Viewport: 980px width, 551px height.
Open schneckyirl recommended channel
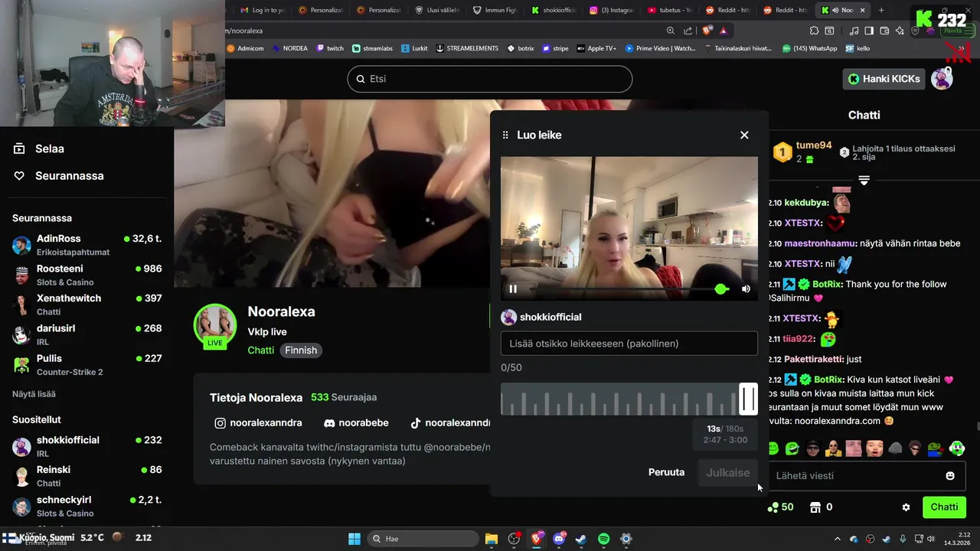tap(87, 506)
